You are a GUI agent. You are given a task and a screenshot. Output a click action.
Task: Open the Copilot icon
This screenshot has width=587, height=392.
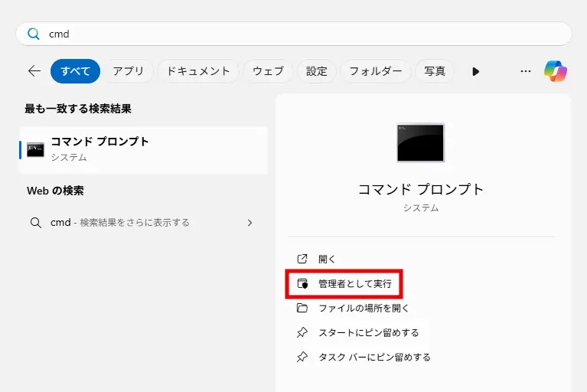click(556, 71)
